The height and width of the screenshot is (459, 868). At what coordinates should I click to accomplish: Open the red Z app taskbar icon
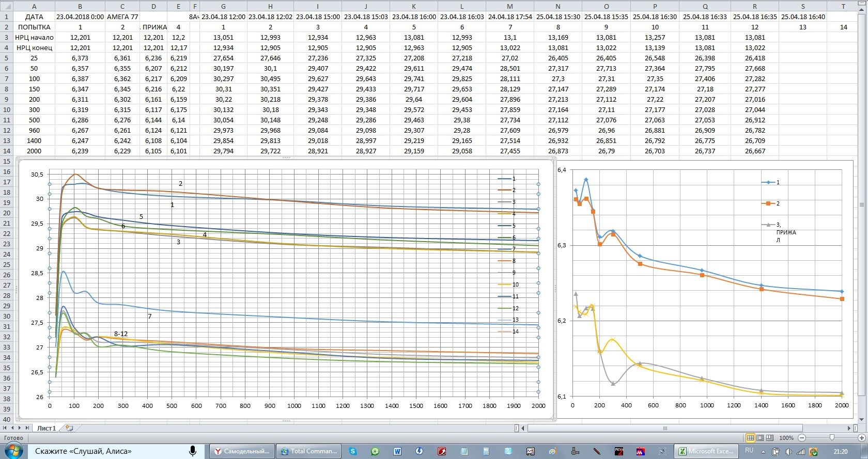point(442,451)
